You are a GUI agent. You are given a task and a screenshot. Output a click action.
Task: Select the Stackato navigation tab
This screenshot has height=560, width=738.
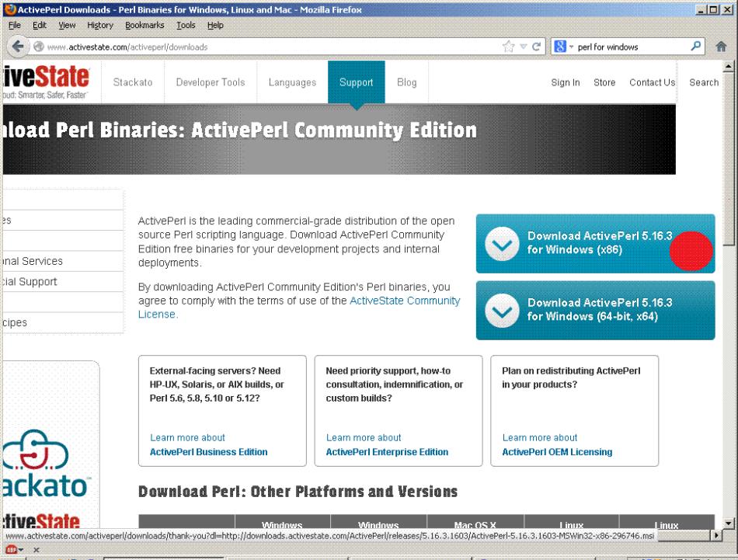133,82
